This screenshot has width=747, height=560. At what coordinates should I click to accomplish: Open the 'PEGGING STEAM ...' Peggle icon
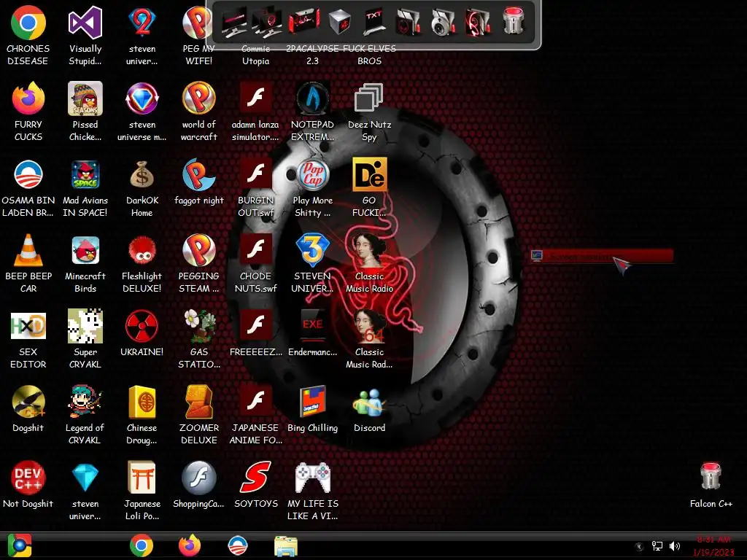coord(199,250)
